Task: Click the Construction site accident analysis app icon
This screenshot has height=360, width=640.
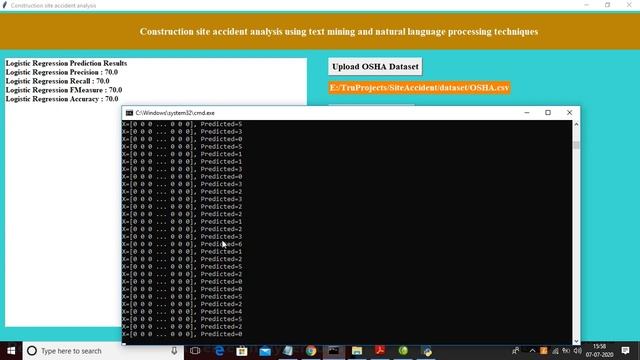Action: click(4, 5)
